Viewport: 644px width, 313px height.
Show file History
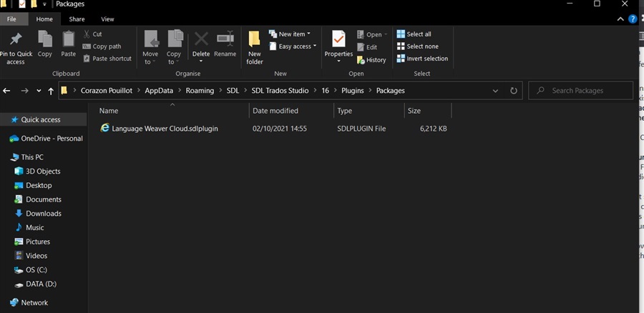coord(371,60)
